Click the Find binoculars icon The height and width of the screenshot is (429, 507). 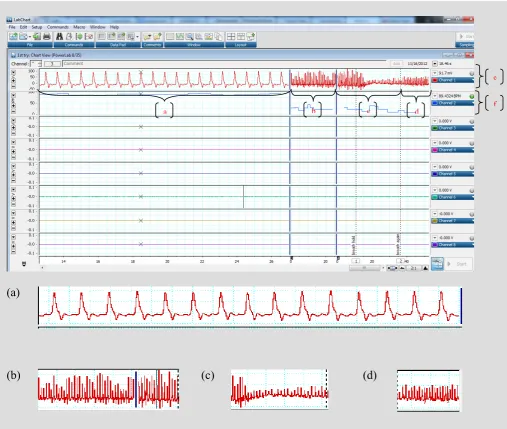(60, 37)
